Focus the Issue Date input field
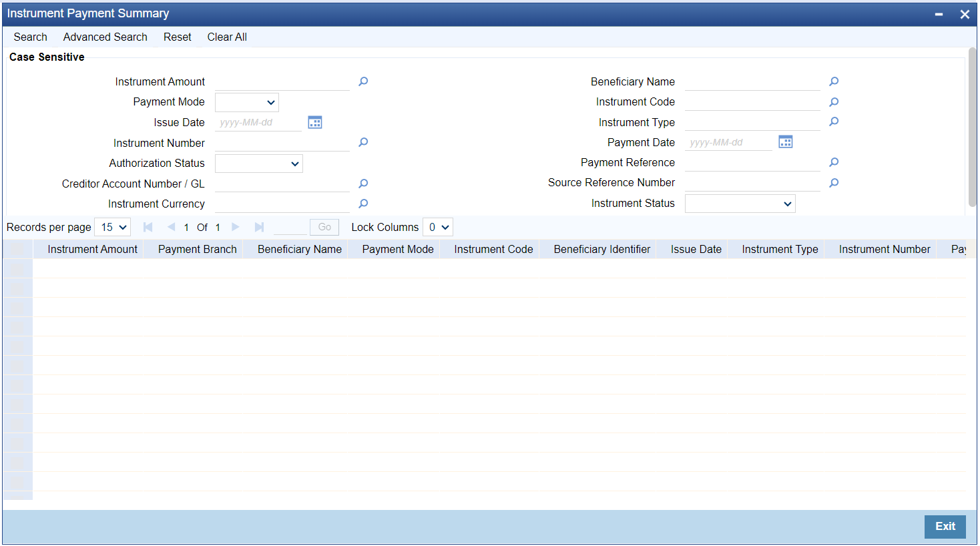The height and width of the screenshot is (546, 980). pos(258,122)
